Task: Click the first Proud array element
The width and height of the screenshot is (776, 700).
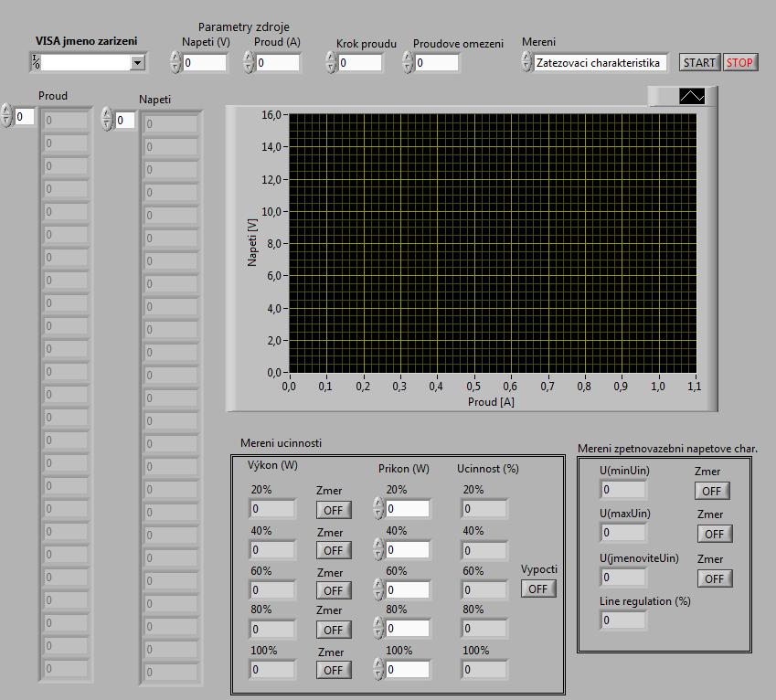Action: [65, 121]
